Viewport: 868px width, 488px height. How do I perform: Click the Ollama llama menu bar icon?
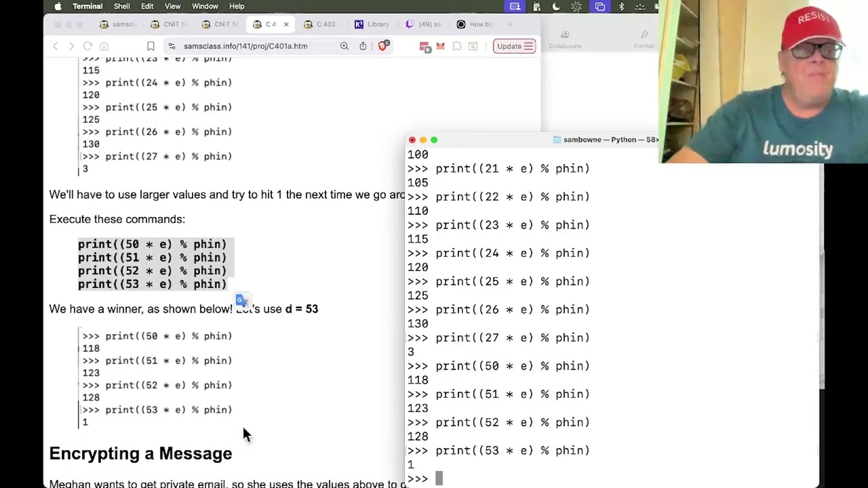point(536,7)
